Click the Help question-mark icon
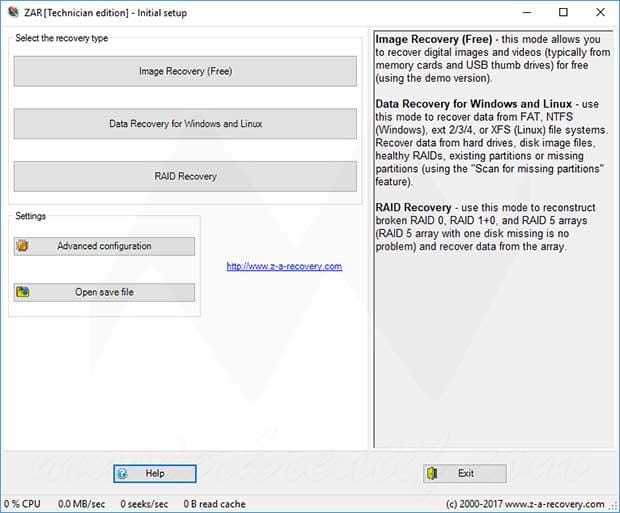The image size is (620, 513). tap(123, 474)
